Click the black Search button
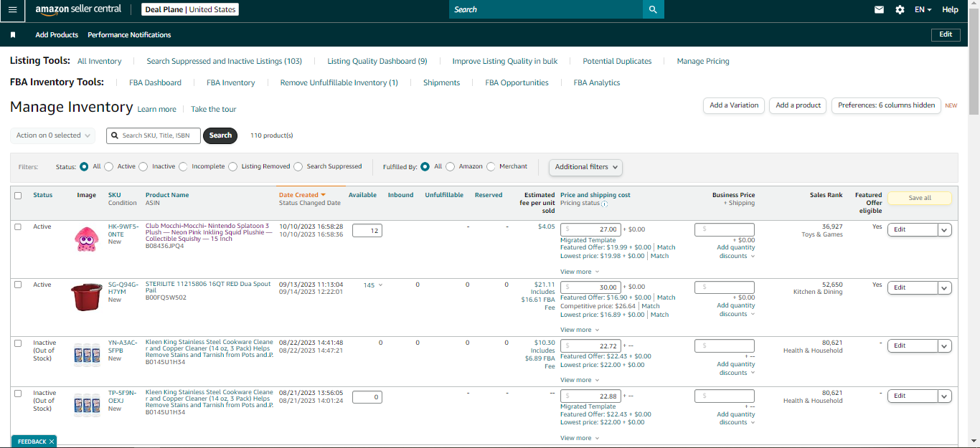The width and height of the screenshot is (980, 448). coord(220,135)
